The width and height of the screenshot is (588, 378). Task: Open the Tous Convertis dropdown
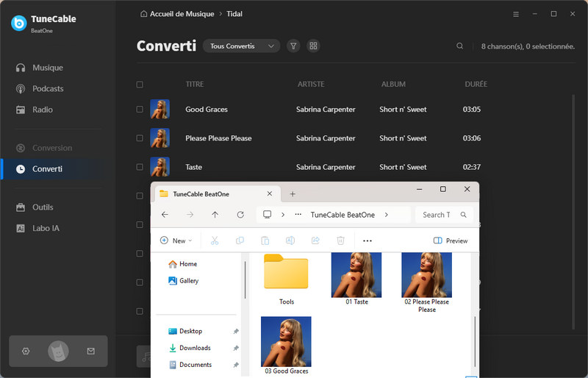[241, 46]
